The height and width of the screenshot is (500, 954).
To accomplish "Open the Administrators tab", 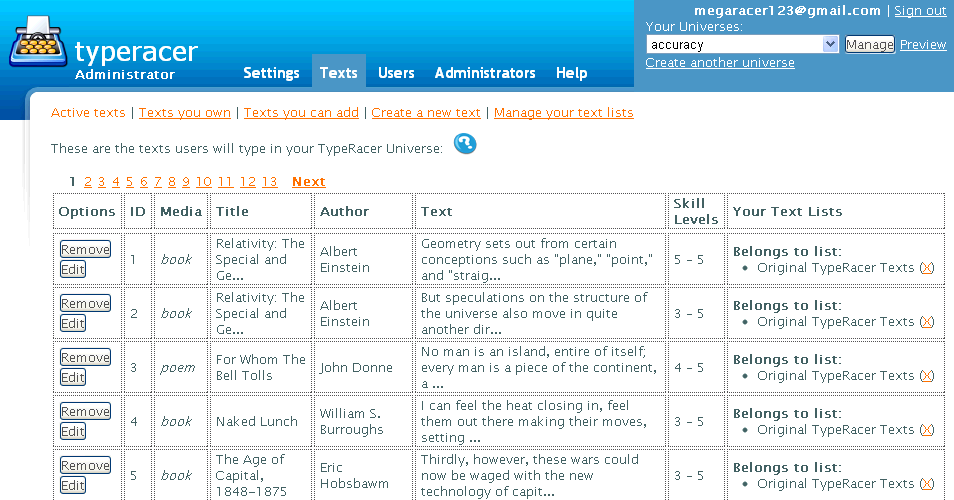I will point(485,73).
